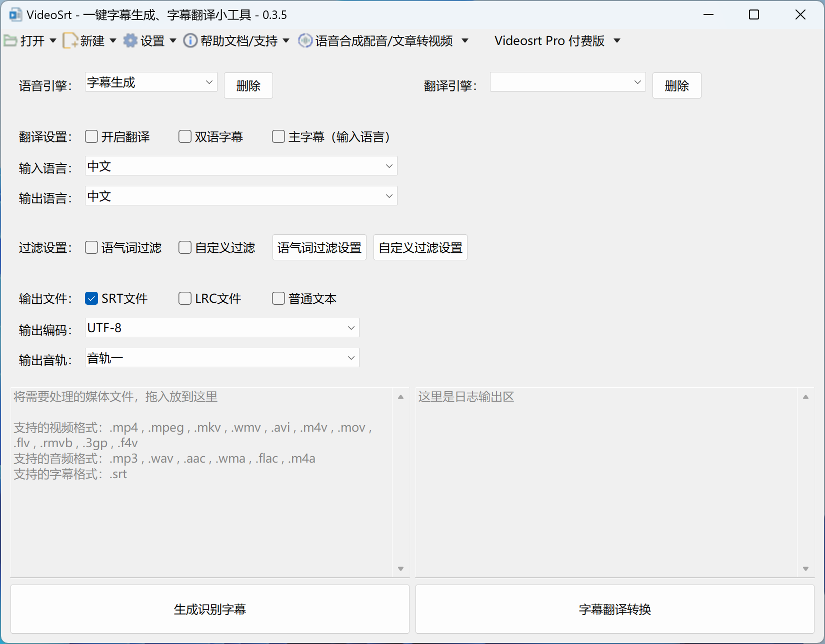This screenshot has height=644, width=825.
Task: Uncheck the SRT文件 output checkbox
Action: [x=91, y=299]
